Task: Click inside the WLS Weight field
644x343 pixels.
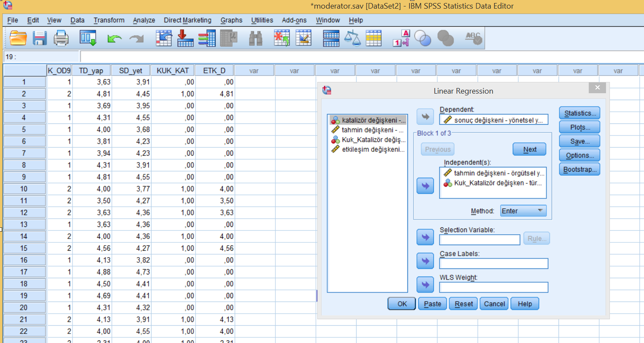Action: coord(494,287)
